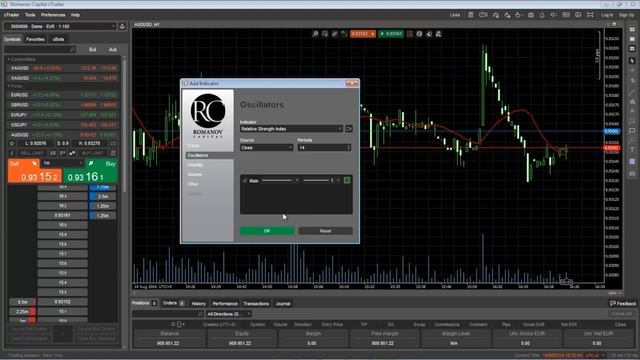Click the grid icon right of green chart price
The image size is (640, 360).
(410, 34)
